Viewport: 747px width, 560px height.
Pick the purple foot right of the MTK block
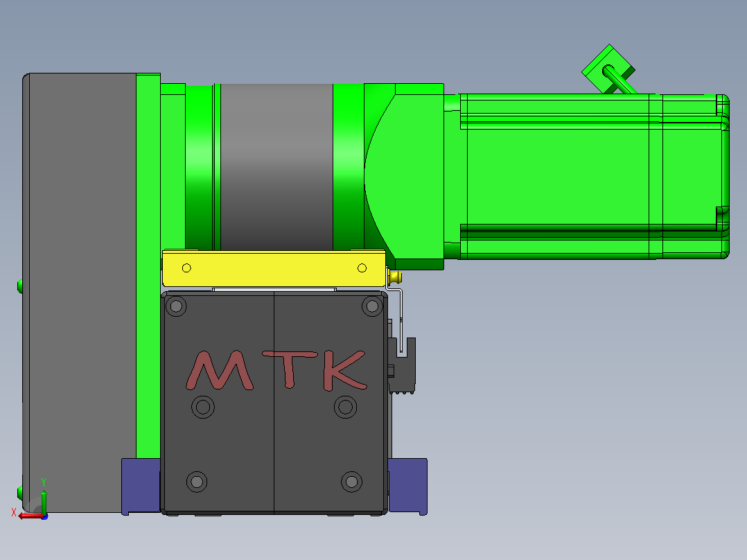coord(407,486)
